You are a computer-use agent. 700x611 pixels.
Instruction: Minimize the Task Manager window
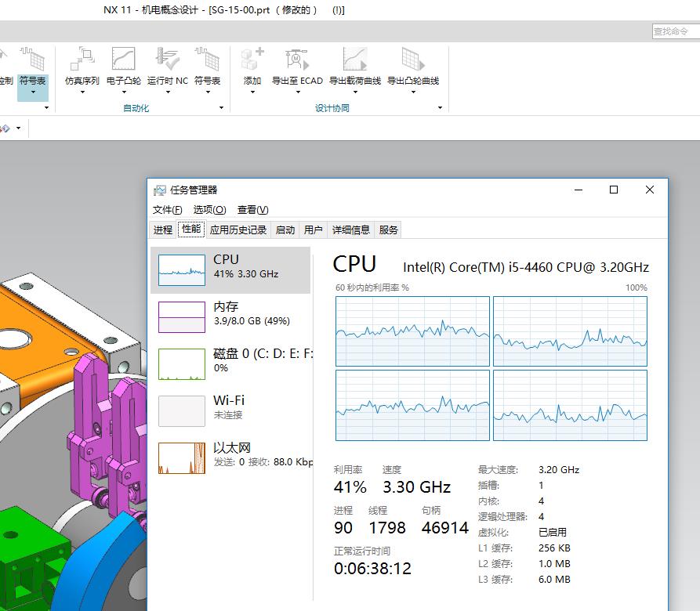(x=578, y=190)
